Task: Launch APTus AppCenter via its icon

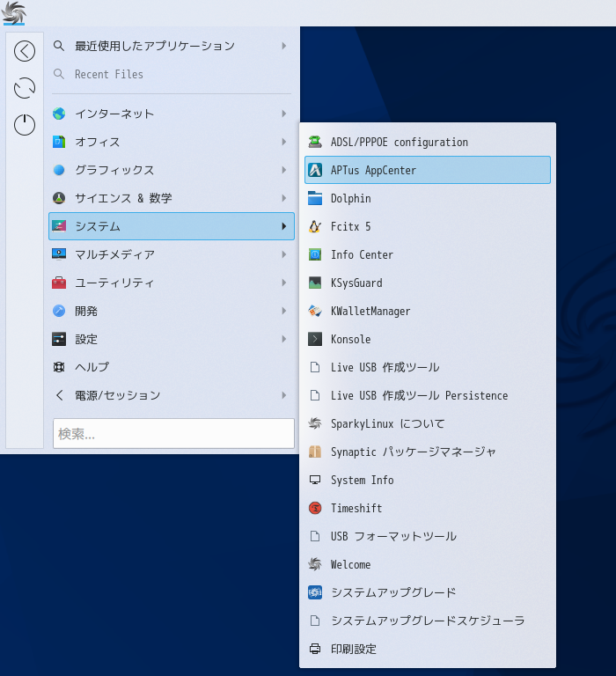Action: tap(315, 170)
